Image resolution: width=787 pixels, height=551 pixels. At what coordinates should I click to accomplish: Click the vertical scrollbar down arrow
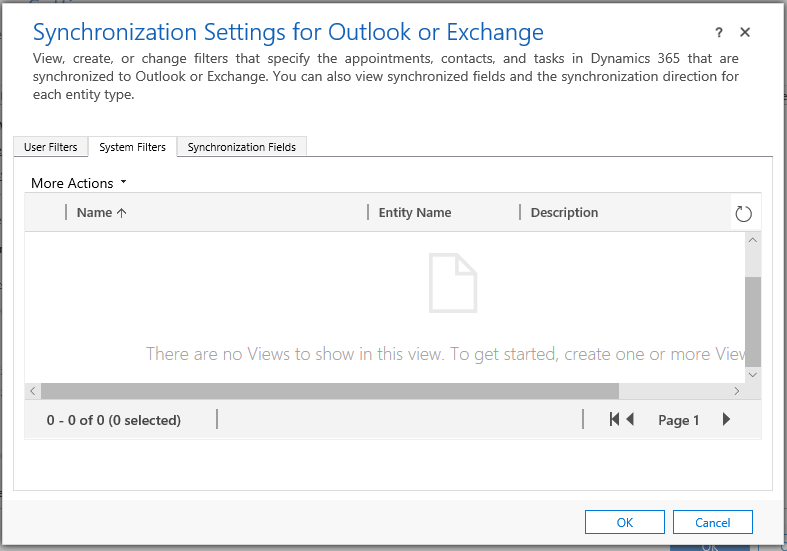[x=753, y=375]
